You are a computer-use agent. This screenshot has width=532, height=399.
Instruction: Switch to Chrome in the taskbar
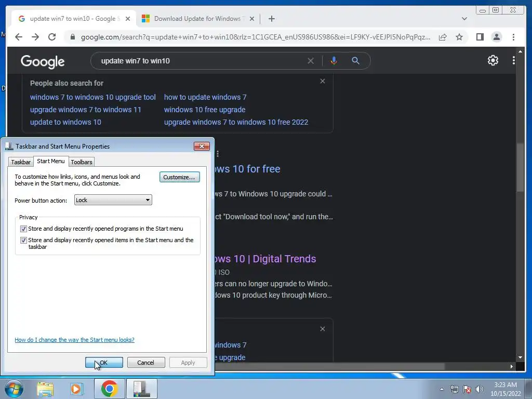point(109,389)
